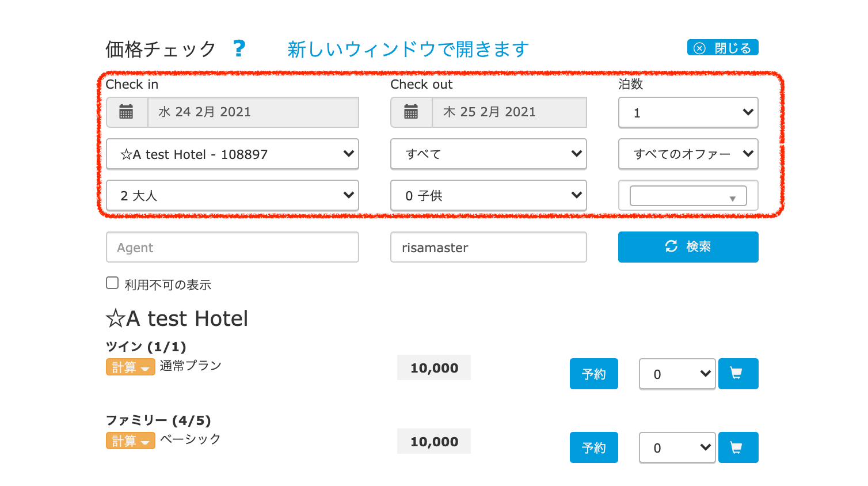The width and height of the screenshot is (868, 486).
Task: Open the すべてのオファー offers dropdown
Action: [688, 154]
